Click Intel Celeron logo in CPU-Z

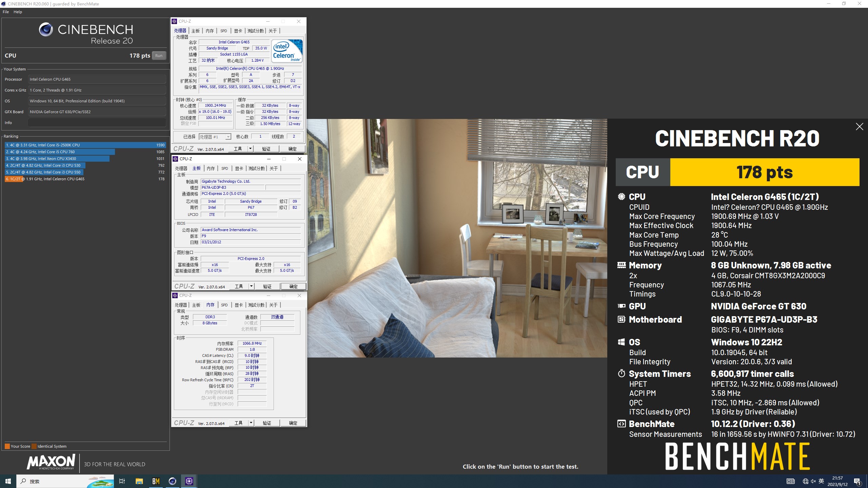click(287, 51)
